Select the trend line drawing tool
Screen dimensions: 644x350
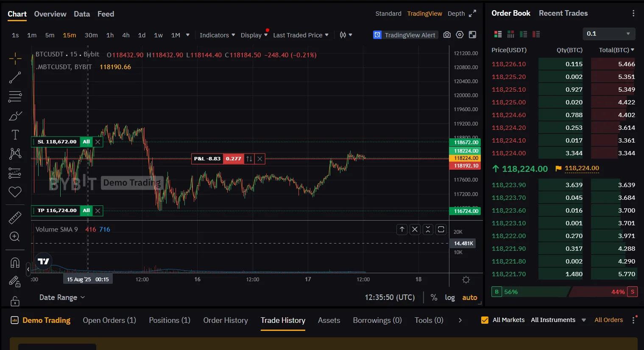coord(15,78)
